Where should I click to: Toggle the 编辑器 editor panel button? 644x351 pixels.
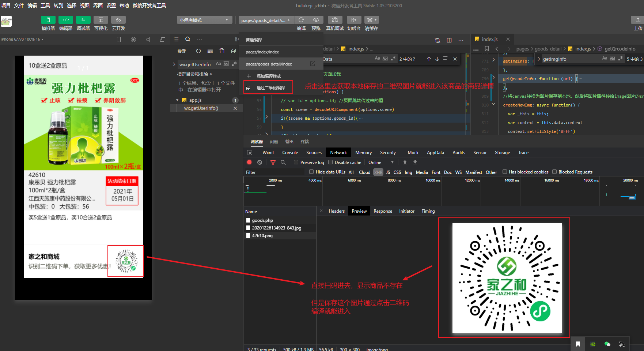point(66,20)
